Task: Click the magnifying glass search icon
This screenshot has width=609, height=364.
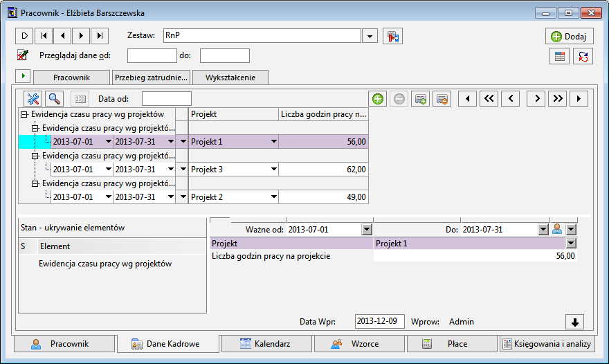Action: (x=54, y=99)
